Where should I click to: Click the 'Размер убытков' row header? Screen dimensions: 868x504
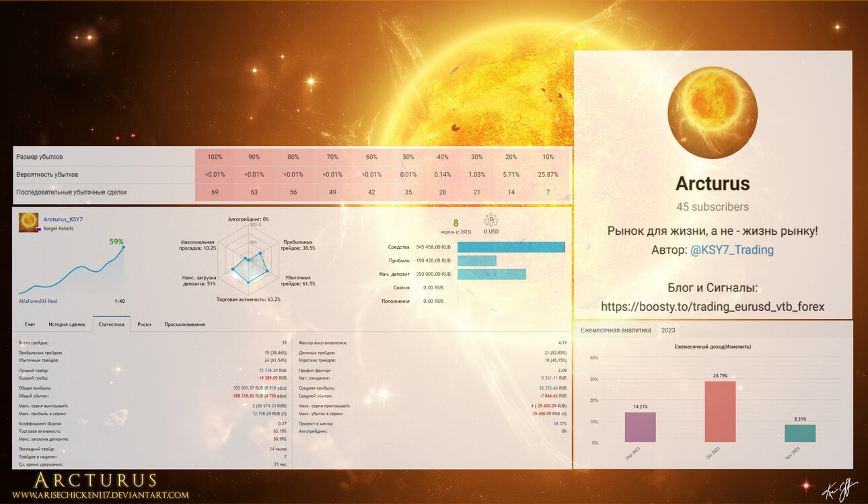[39, 157]
